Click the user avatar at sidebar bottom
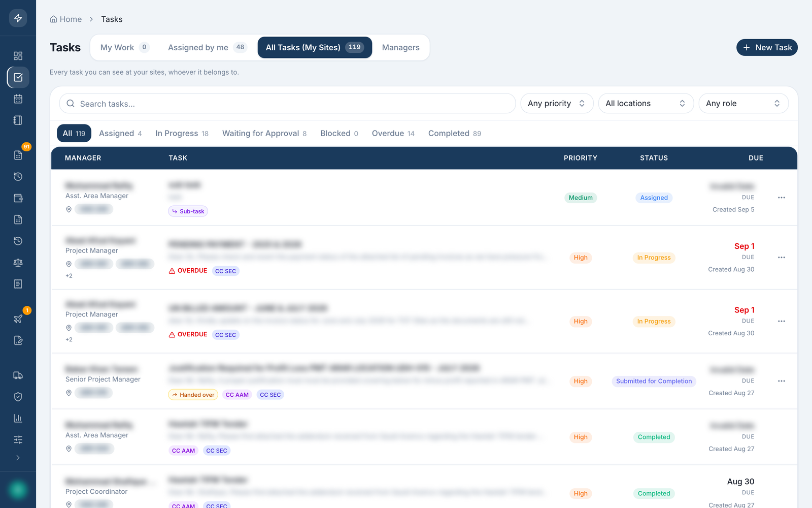 (18, 490)
